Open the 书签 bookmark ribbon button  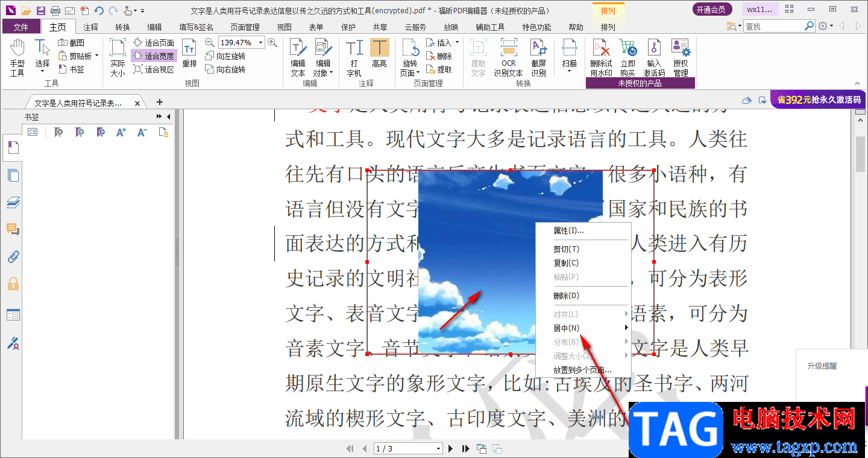point(71,69)
